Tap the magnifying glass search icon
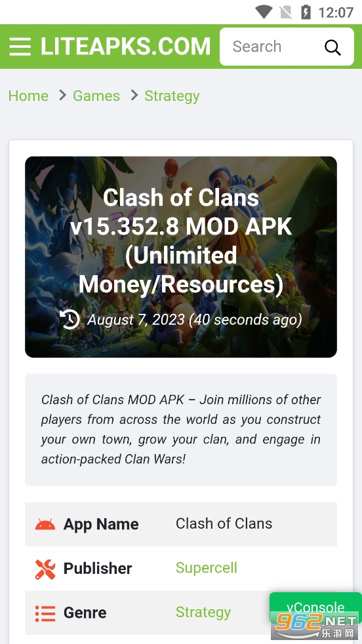Viewport: 362px width, 644px height. coord(333,48)
